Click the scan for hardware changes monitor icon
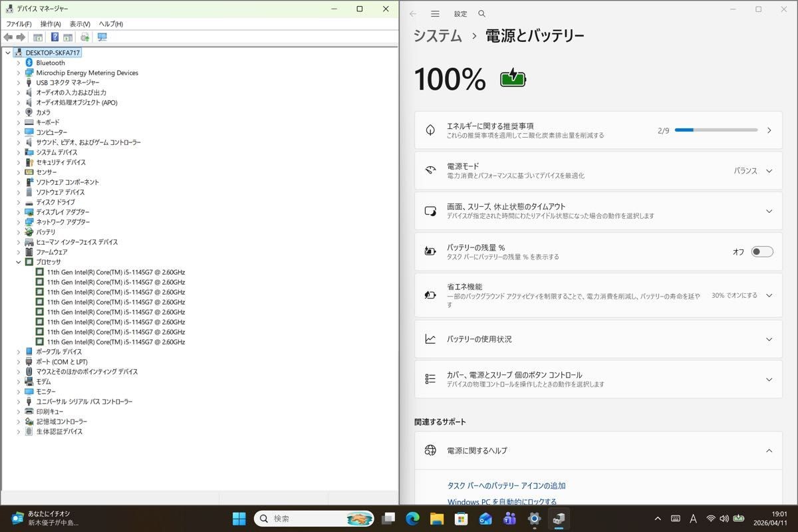 [102, 37]
